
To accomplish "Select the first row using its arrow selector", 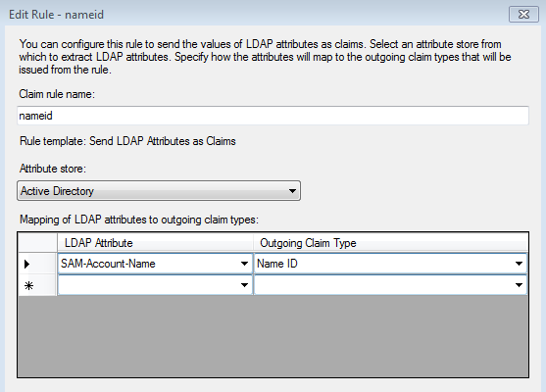I will coord(37,264).
